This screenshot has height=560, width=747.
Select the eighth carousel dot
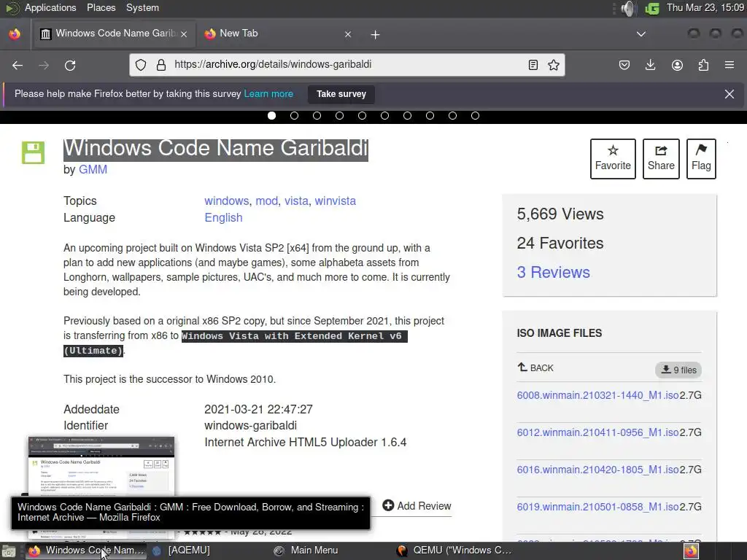pyautogui.click(x=430, y=116)
